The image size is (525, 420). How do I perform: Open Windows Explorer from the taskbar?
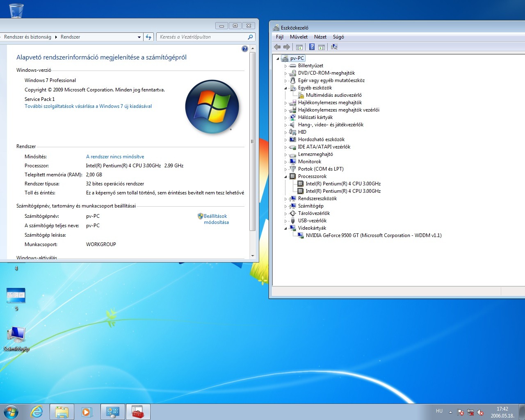[62, 412]
